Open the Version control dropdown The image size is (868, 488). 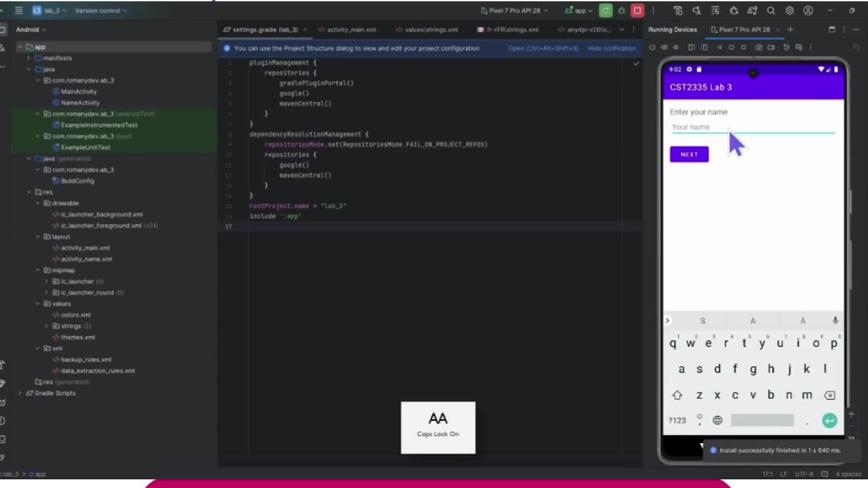(x=100, y=11)
